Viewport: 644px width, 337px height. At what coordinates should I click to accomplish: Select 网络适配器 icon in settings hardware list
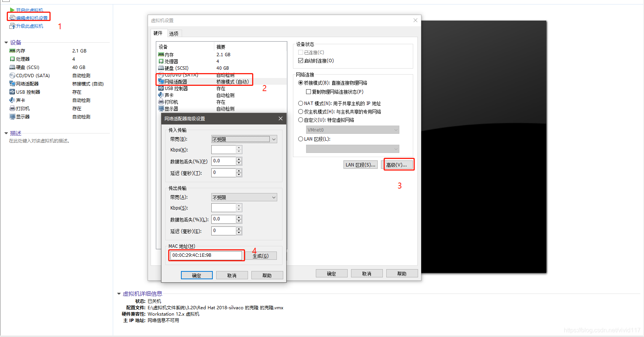coord(161,82)
